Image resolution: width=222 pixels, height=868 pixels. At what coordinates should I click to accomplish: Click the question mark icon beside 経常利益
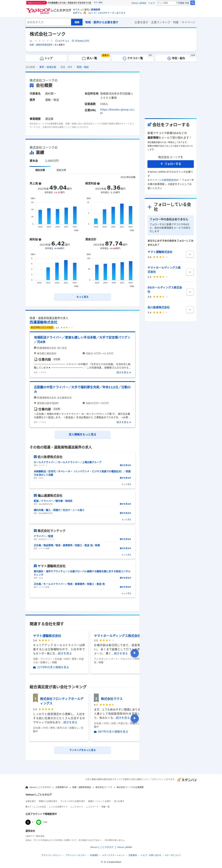tap(98, 184)
